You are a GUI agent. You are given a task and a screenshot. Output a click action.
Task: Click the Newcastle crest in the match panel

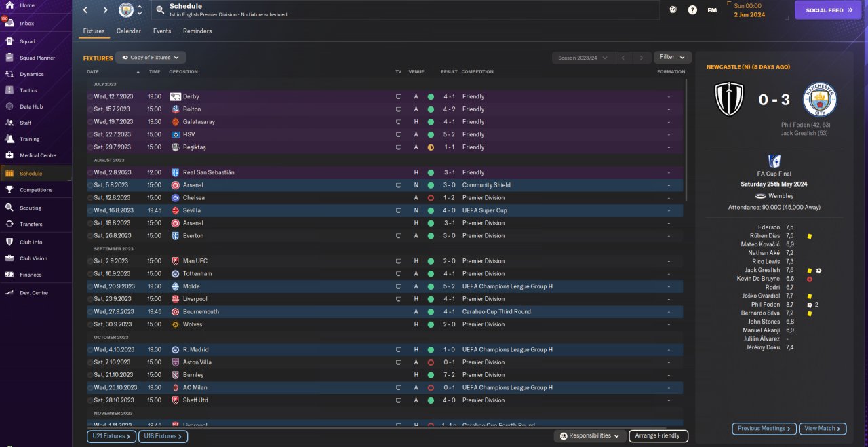[730, 99]
